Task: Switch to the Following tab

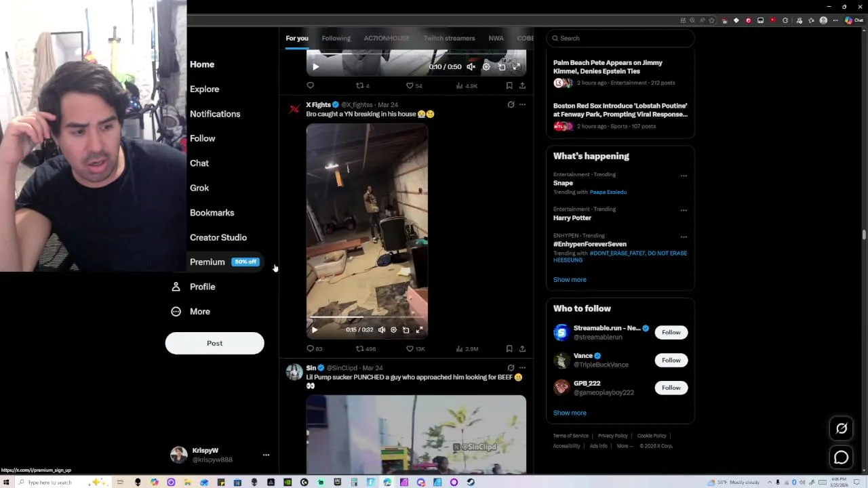Action: (336, 38)
